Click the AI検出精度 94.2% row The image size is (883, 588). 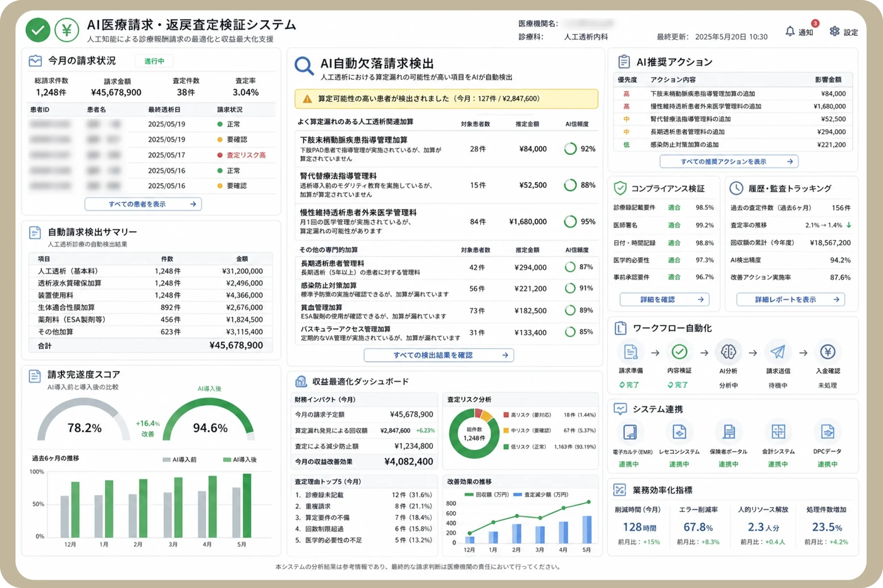[x=790, y=260]
